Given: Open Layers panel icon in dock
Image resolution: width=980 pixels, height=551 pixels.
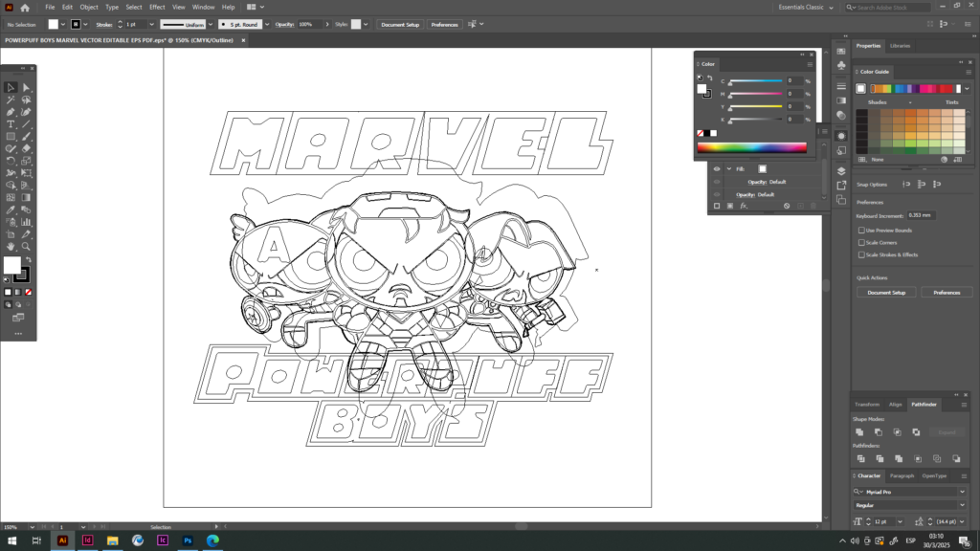Looking at the screenshot, I should [x=841, y=170].
